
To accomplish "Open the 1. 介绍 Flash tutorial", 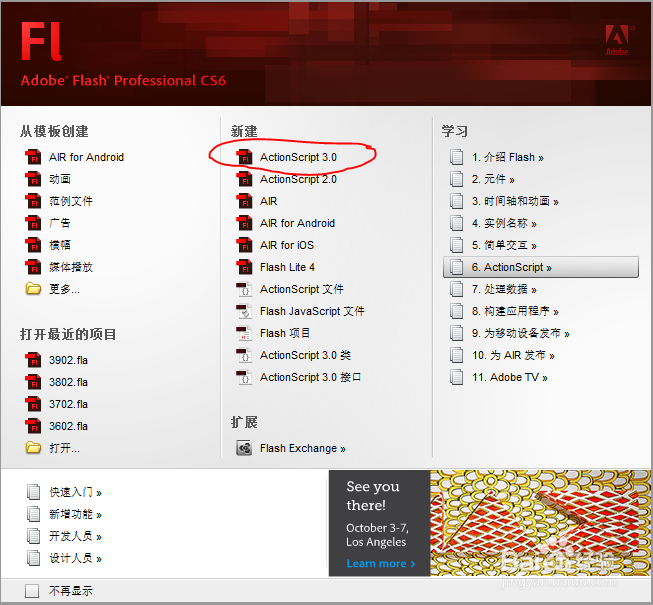I will pos(508,157).
